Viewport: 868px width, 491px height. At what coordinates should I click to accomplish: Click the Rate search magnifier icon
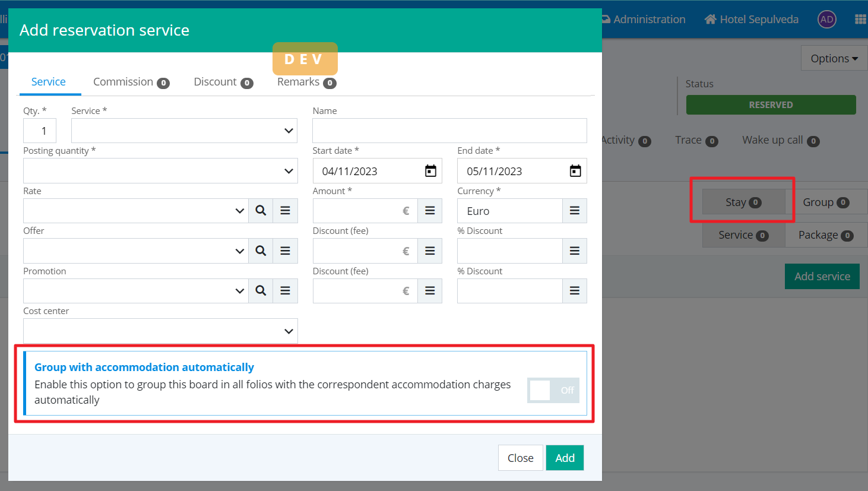coord(261,211)
